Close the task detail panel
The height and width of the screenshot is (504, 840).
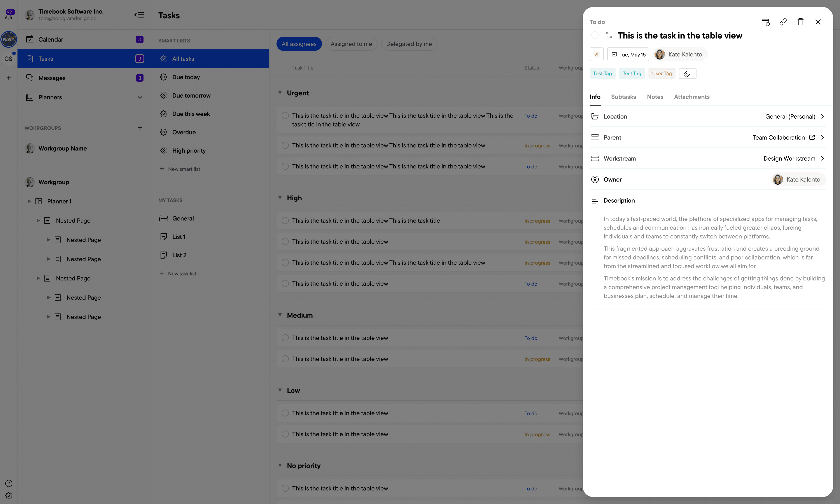[818, 22]
